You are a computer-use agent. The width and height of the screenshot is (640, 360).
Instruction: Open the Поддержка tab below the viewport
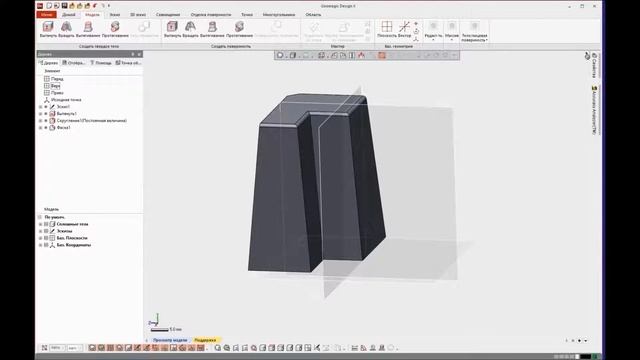point(205,340)
